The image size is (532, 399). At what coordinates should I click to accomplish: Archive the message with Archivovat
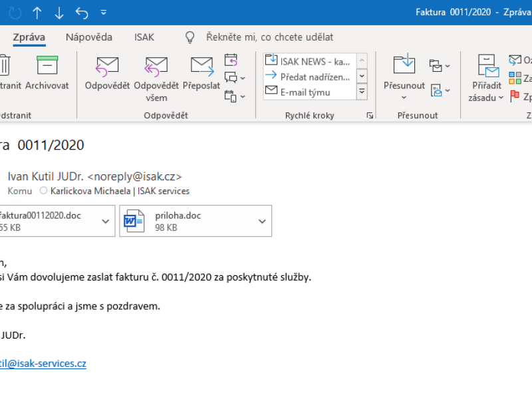pos(47,73)
